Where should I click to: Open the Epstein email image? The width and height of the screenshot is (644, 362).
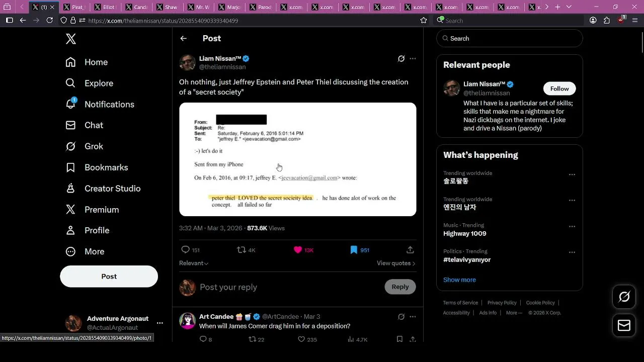(x=298, y=159)
